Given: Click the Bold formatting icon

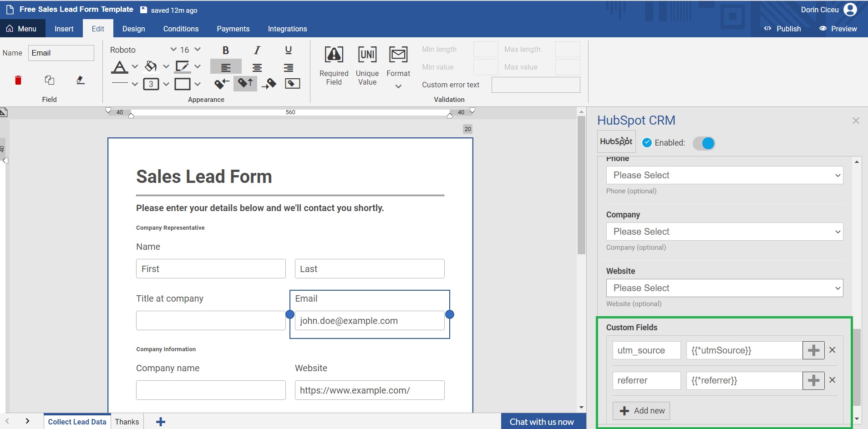Looking at the screenshot, I should (x=225, y=50).
